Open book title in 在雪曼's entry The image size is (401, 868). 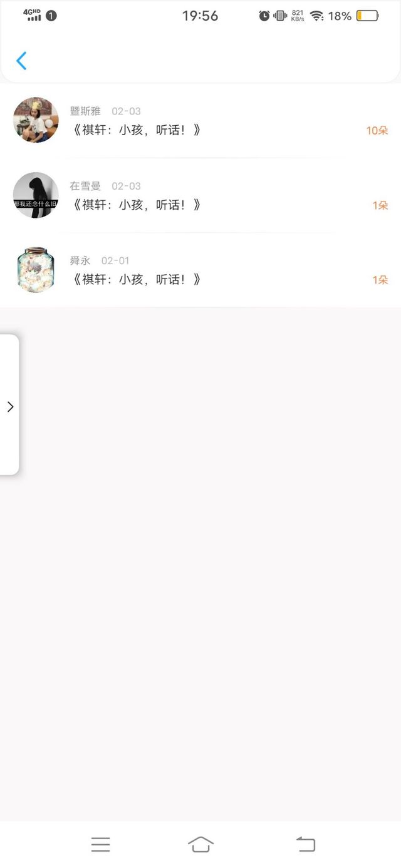tap(135, 205)
